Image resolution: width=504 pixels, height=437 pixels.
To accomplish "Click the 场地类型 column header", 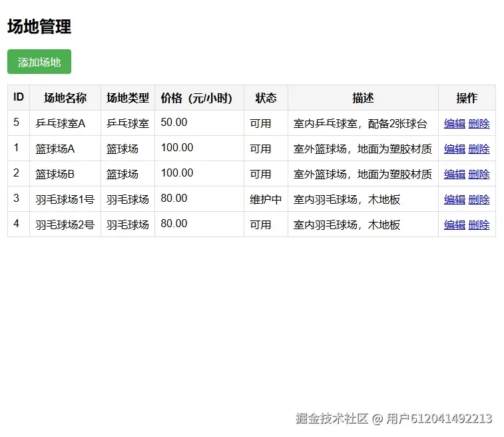I will coord(128,98).
